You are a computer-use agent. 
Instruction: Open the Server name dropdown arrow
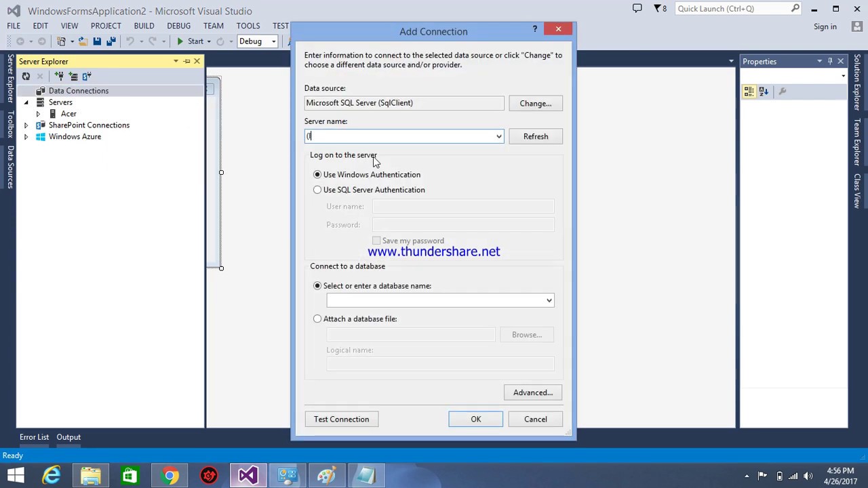coord(499,137)
